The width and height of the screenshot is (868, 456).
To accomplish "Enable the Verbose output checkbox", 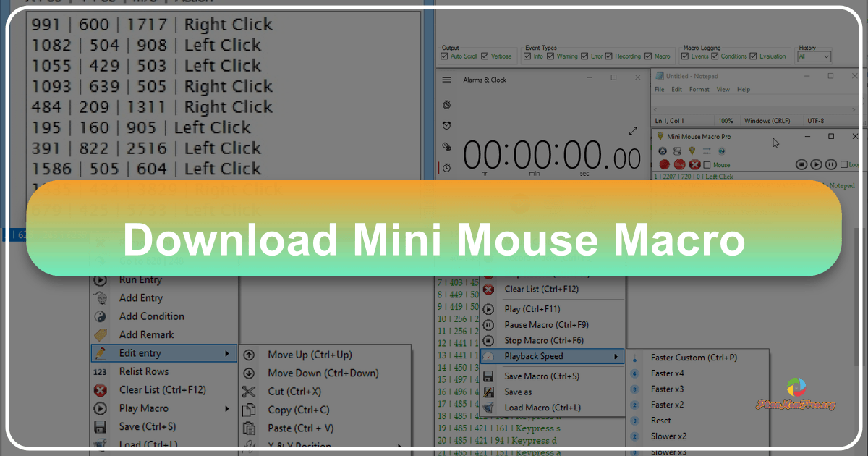I will point(485,55).
